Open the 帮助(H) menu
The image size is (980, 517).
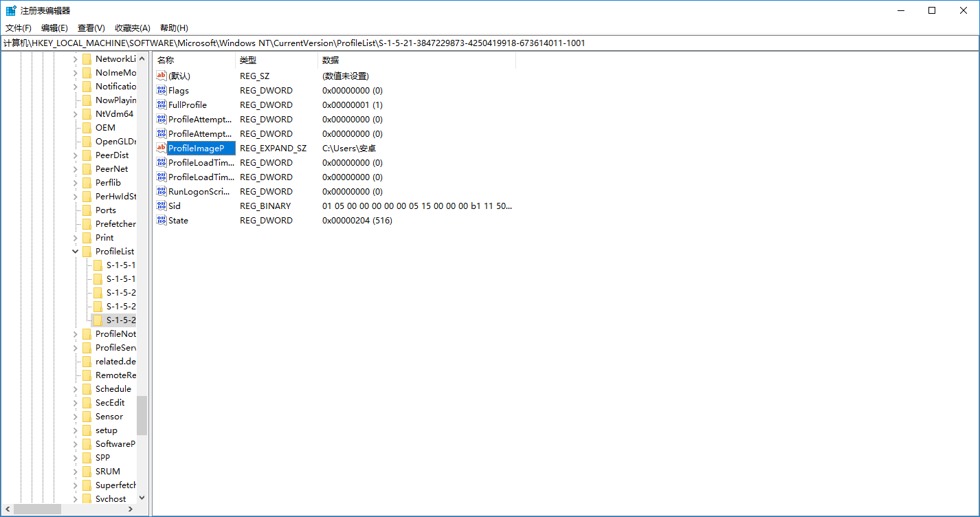tap(174, 28)
